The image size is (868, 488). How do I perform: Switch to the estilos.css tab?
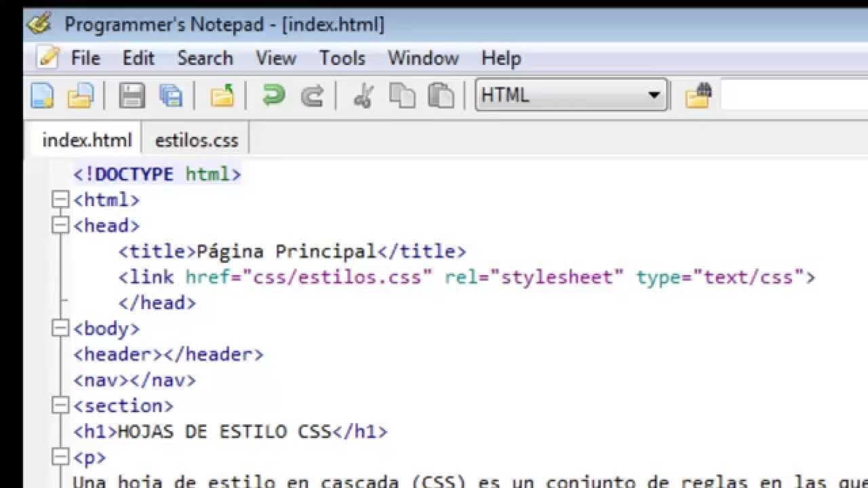tap(196, 140)
